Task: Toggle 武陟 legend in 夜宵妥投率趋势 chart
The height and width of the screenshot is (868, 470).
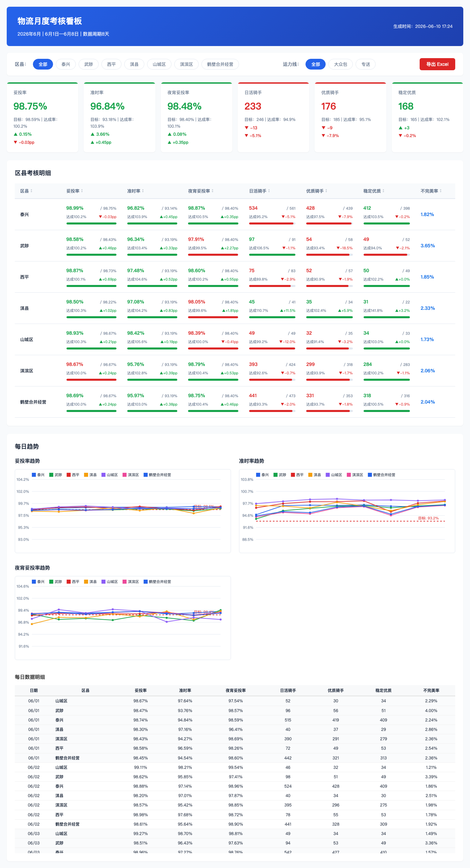Action: click(55, 582)
